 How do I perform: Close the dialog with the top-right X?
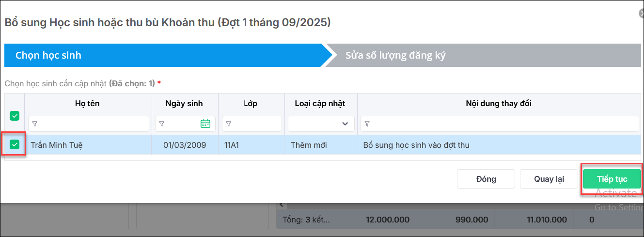point(642,14)
